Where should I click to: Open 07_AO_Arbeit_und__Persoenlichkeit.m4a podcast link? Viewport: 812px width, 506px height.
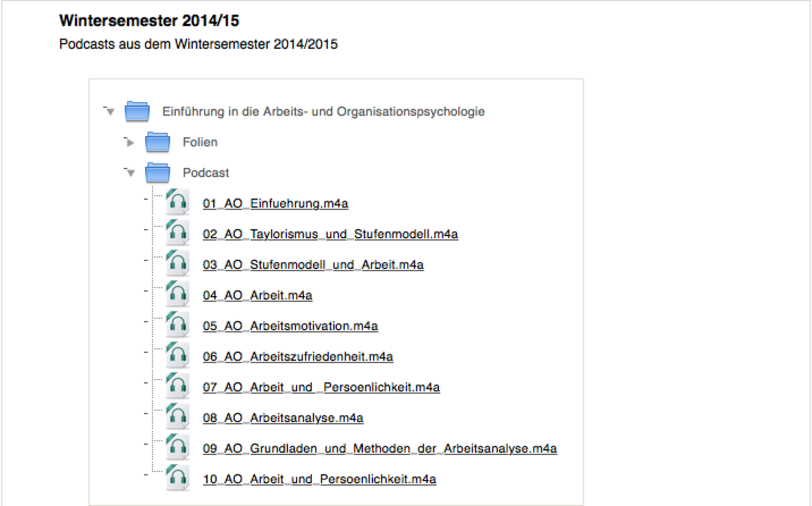click(321, 387)
